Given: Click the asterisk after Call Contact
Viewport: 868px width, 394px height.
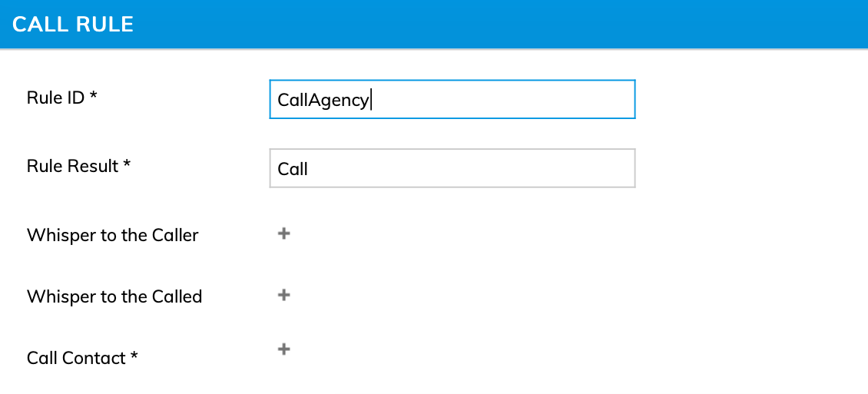Looking at the screenshot, I should pyautogui.click(x=134, y=357).
